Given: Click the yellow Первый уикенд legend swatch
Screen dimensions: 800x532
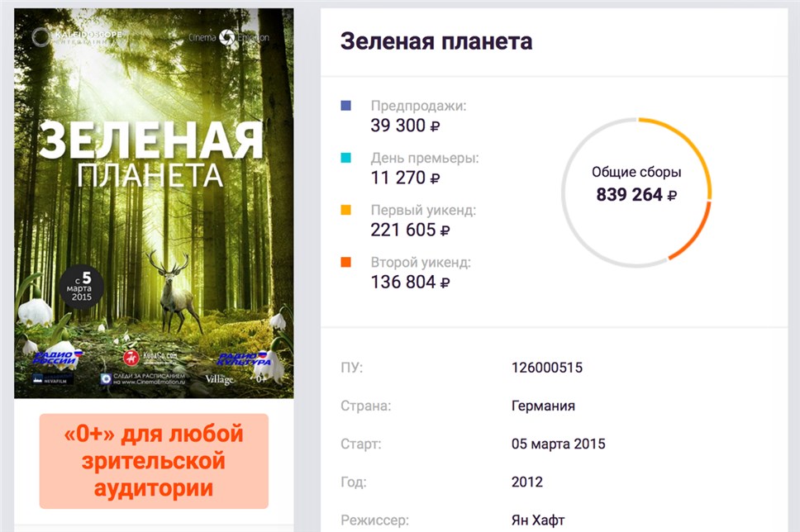Looking at the screenshot, I should coord(346,210).
